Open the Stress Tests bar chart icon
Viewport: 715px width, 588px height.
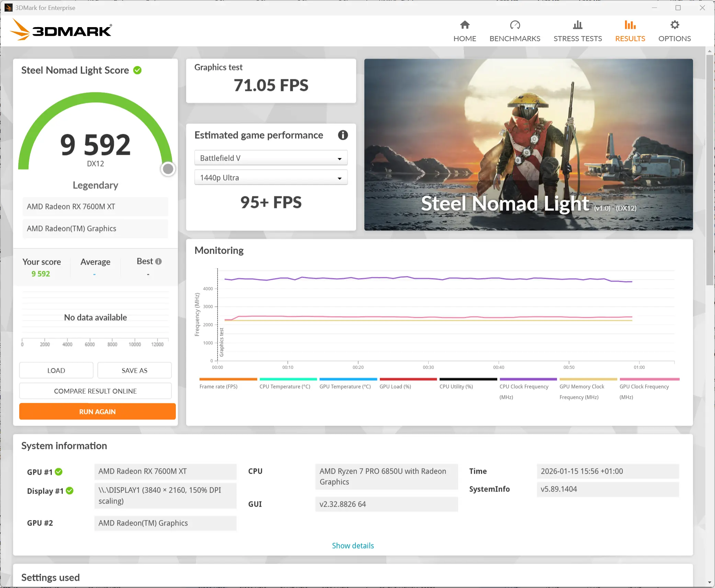577,25
